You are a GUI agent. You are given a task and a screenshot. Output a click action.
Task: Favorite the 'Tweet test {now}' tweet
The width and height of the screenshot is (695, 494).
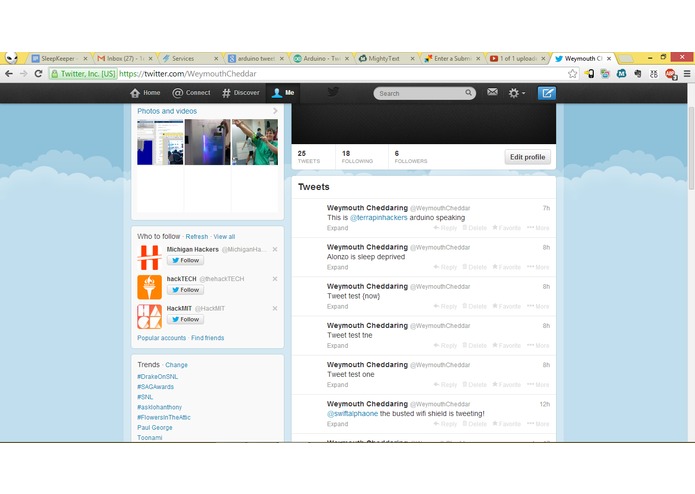(x=507, y=307)
